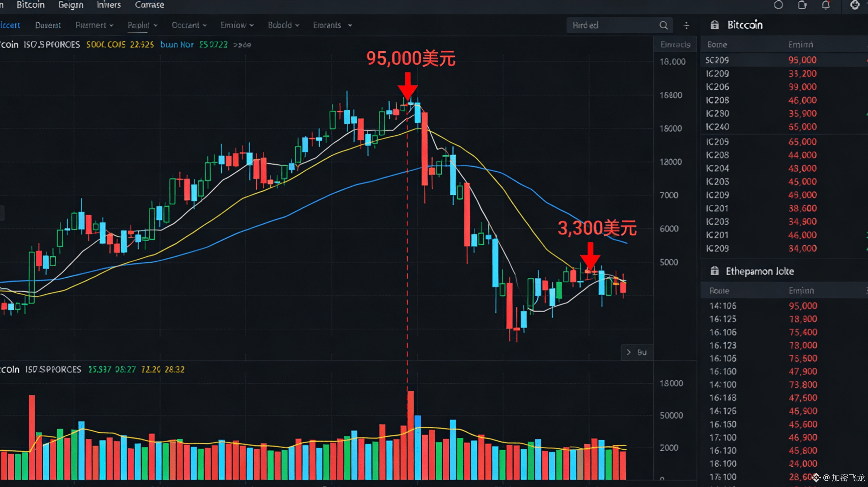Open the notifications bell icon

825,5
